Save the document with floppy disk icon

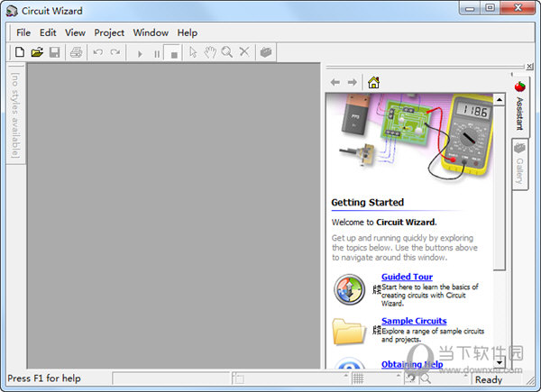point(54,52)
